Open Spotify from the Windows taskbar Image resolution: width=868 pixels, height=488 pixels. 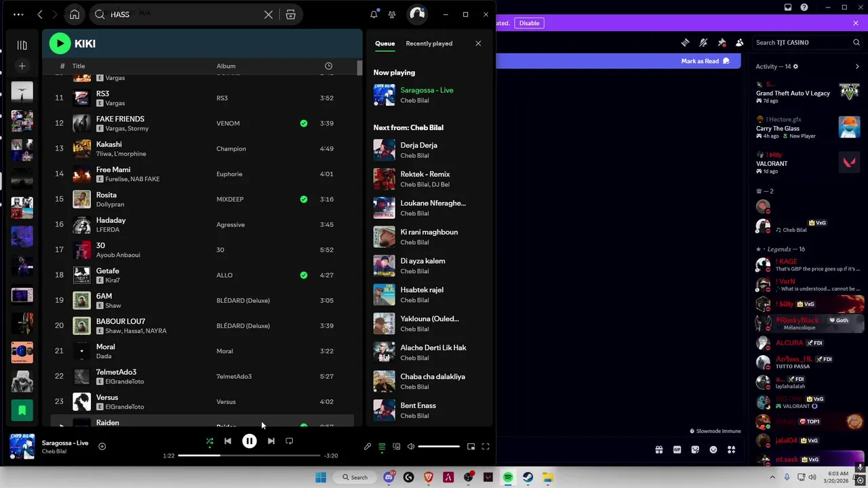(x=508, y=477)
